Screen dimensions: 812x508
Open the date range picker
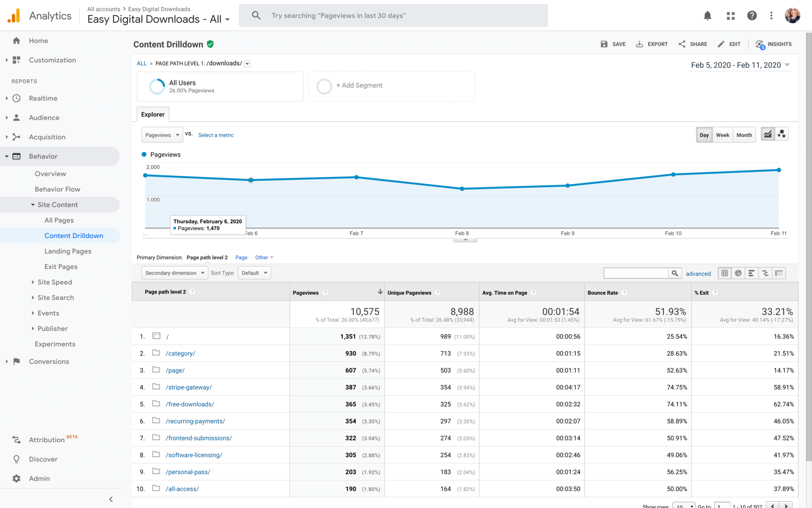[x=740, y=65]
